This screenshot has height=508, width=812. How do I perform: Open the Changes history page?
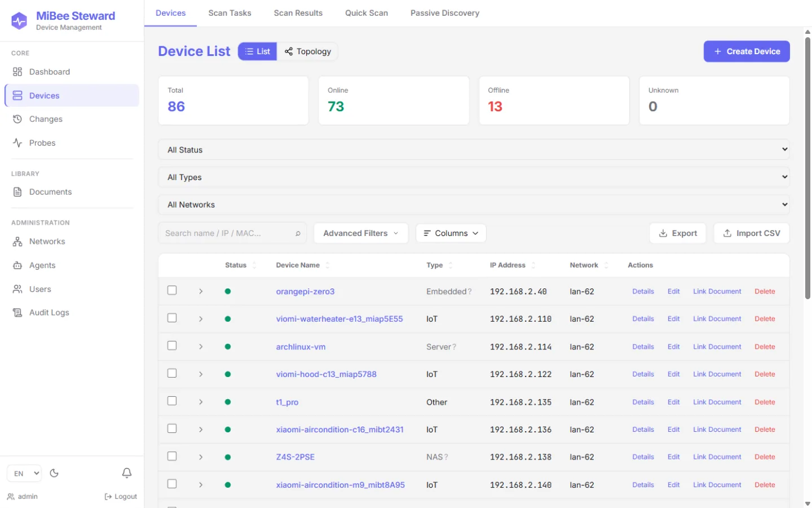tap(72, 119)
